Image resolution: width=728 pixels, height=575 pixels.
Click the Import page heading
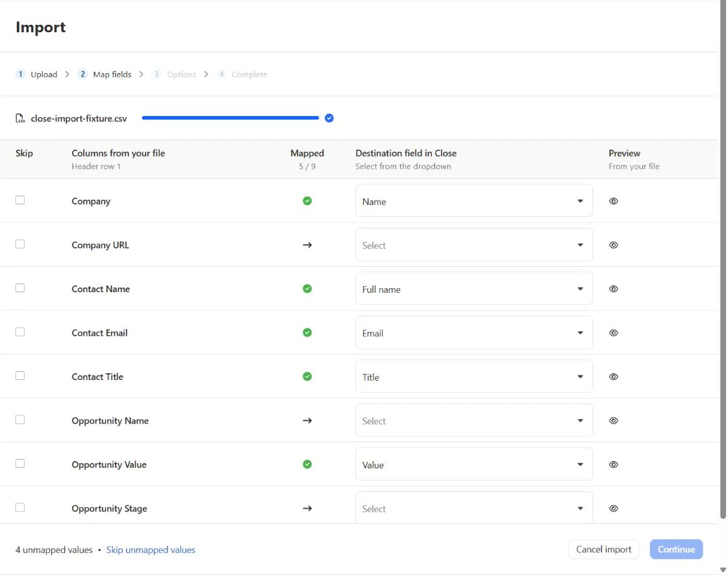(x=41, y=27)
